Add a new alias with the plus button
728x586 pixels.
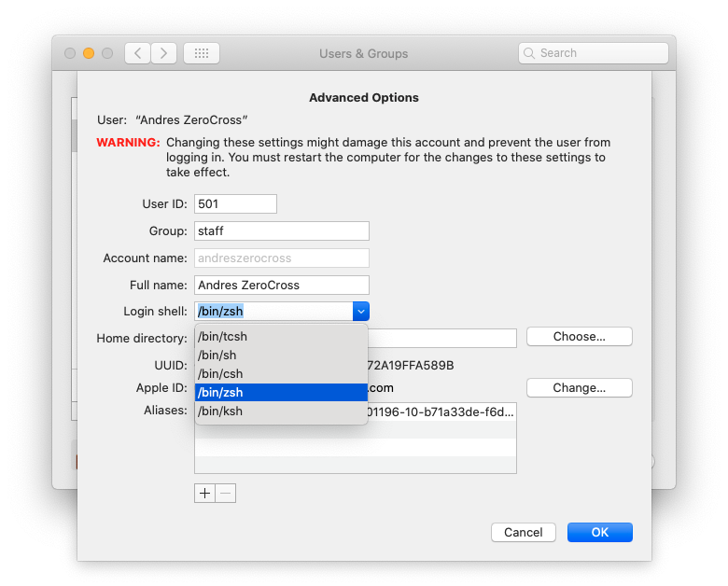pos(204,493)
